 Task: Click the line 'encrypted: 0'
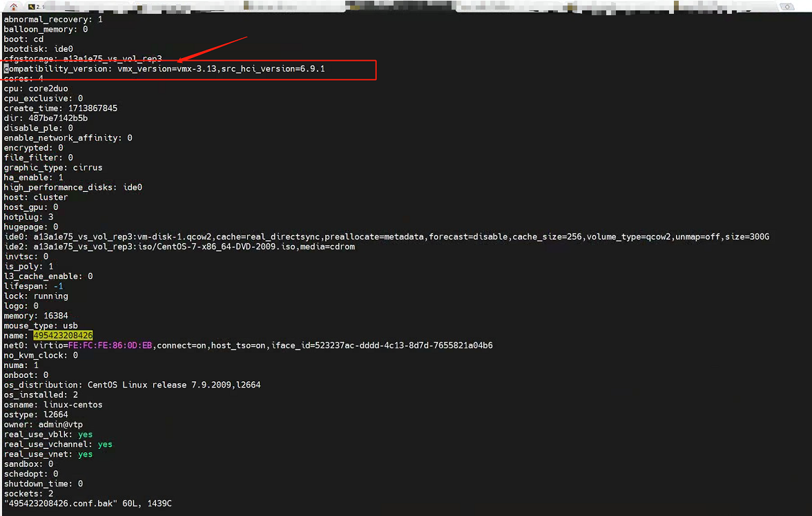pos(34,148)
